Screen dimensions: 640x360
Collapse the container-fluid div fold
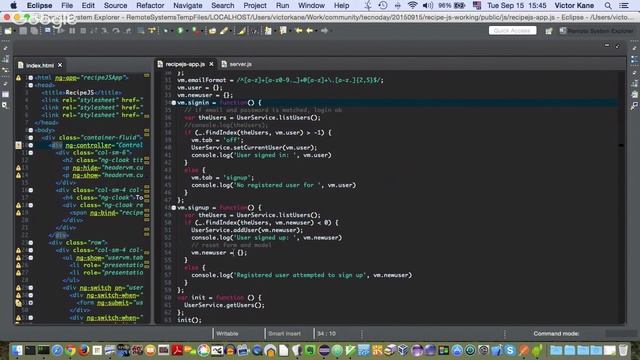[31, 138]
